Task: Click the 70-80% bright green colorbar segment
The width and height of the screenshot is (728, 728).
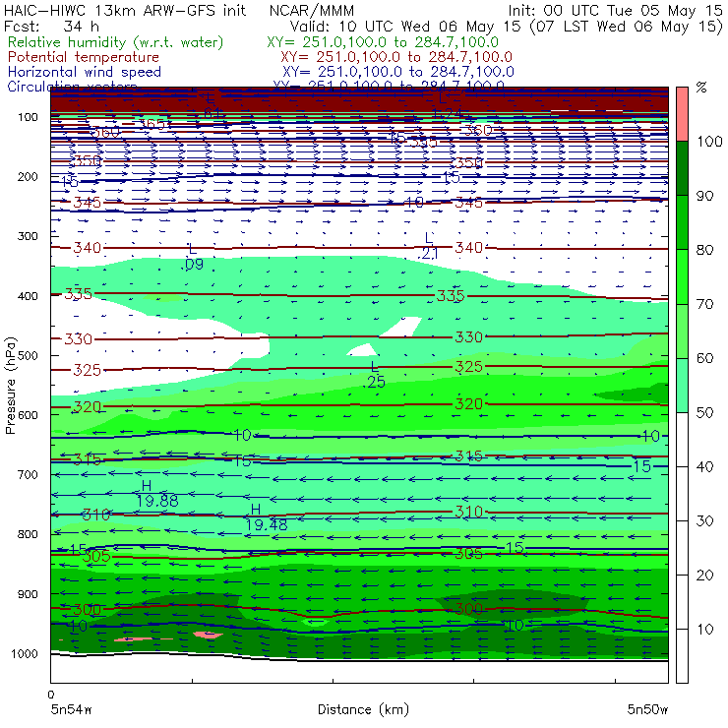Action: tap(682, 276)
